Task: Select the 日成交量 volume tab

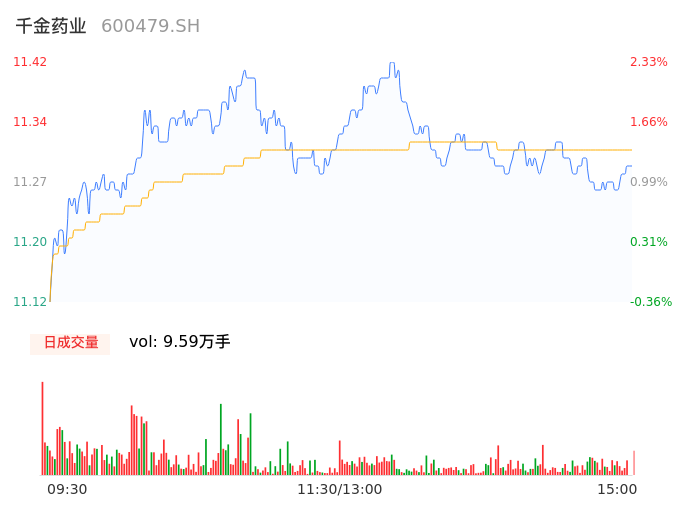Action: (70, 343)
